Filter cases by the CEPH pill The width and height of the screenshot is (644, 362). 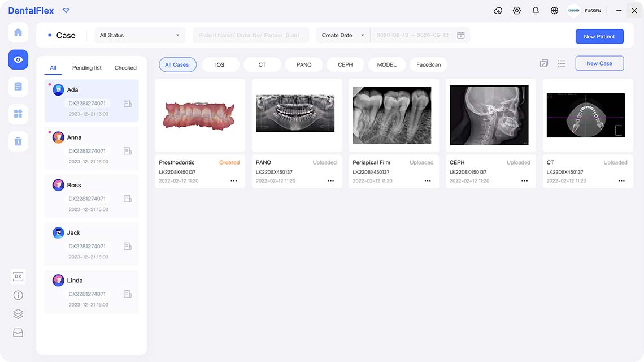pyautogui.click(x=345, y=64)
